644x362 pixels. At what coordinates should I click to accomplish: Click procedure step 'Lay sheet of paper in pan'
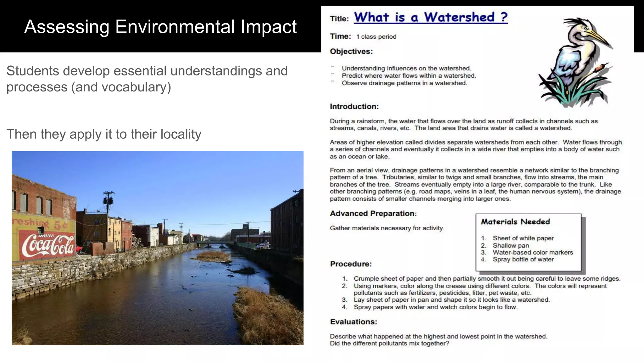pyautogui.click(x=452, y=300)
